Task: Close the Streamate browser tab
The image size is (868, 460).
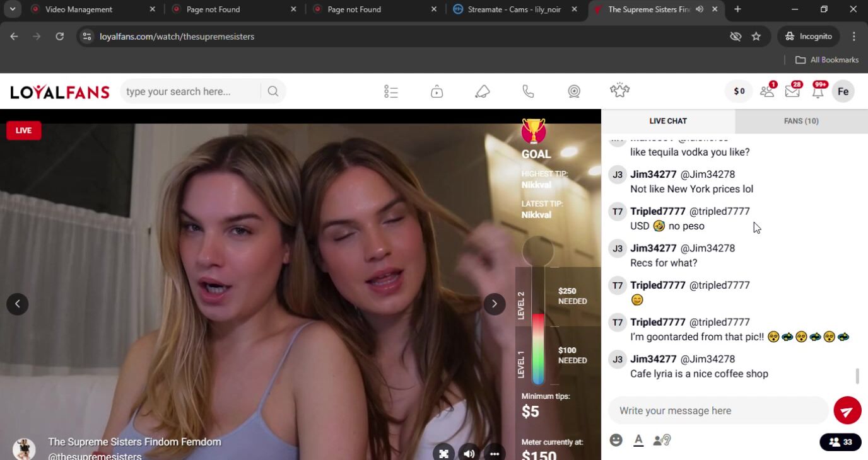Action: pos(575,9)
